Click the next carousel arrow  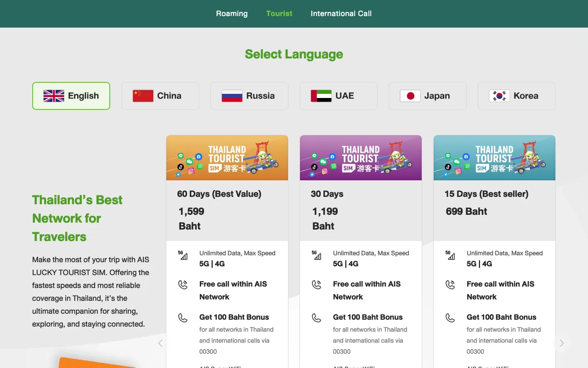point(561,343)
